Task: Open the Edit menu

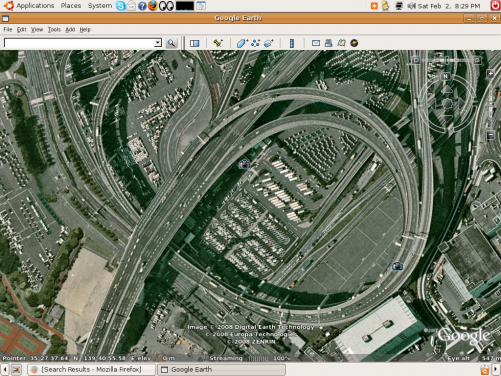Action: (22, 30)
